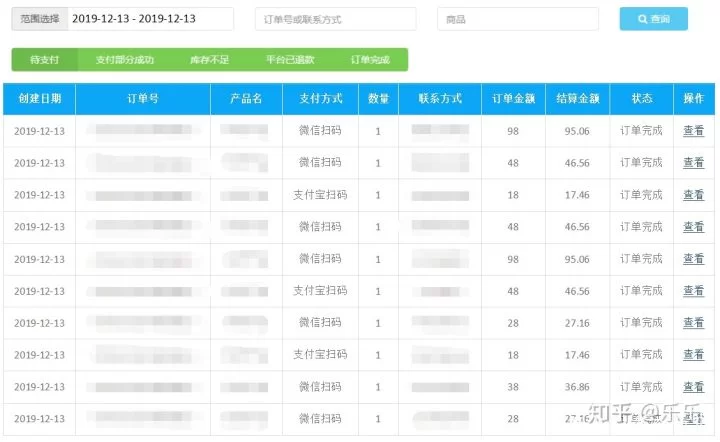The height and width of the screenshot is (442, 720).
Task: Open 查看 for the second order row
Action: tap(693, 163)
